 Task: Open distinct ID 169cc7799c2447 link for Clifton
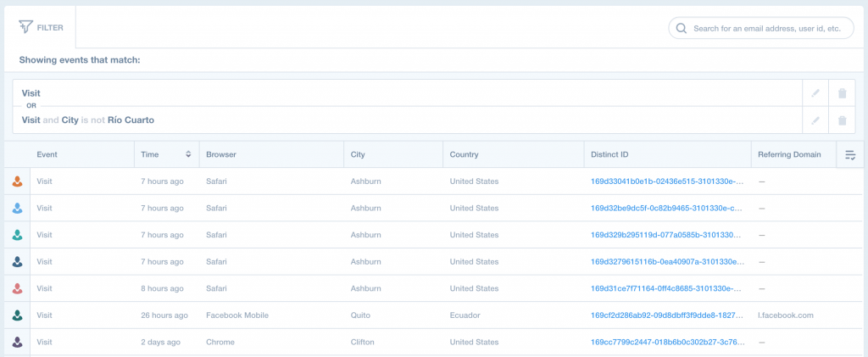click(x=667, y=342)
